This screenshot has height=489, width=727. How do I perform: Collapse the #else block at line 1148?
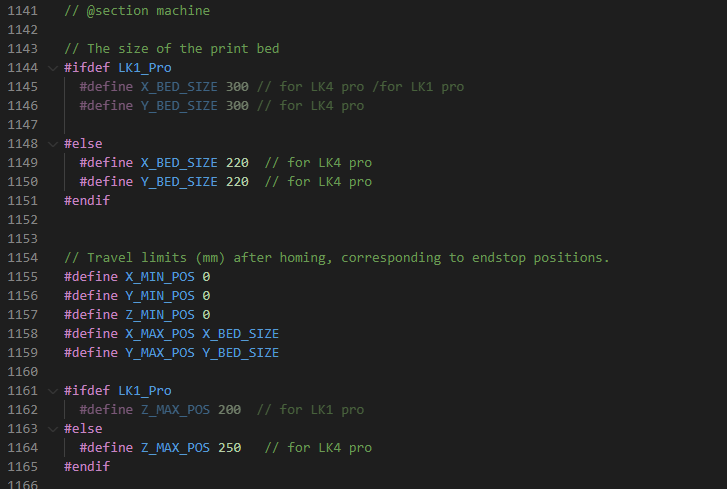[x=52, y=144]
